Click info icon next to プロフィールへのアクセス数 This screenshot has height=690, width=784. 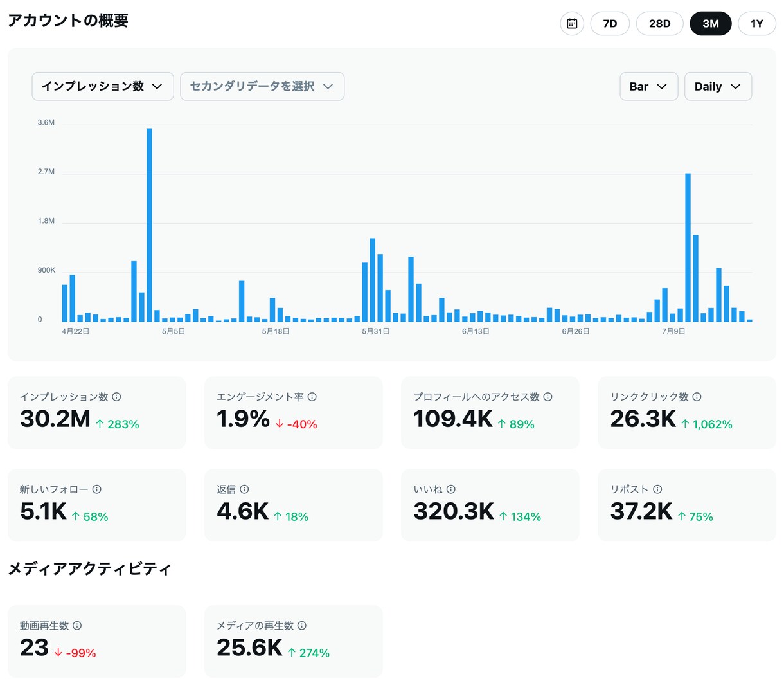coord(548,397)
